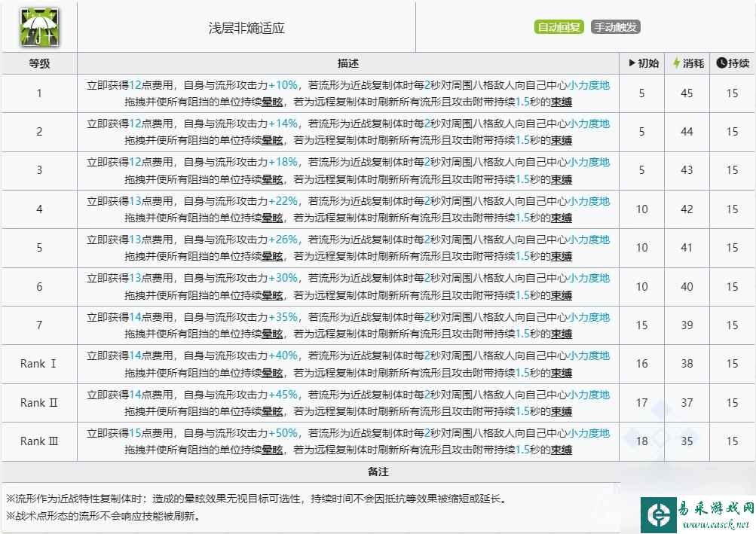Click consumption value 38 in Rank Ⅰ row

click(687, 364)
